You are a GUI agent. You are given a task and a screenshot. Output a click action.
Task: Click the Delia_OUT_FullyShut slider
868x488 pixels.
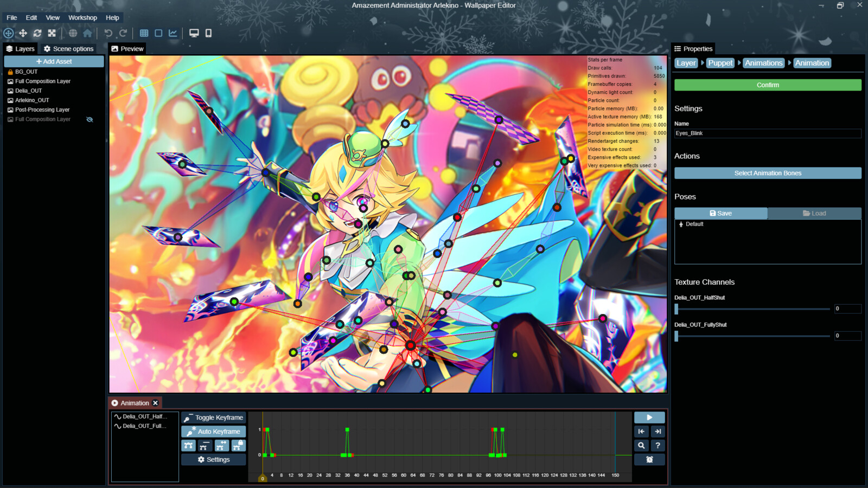click(752, 336)
